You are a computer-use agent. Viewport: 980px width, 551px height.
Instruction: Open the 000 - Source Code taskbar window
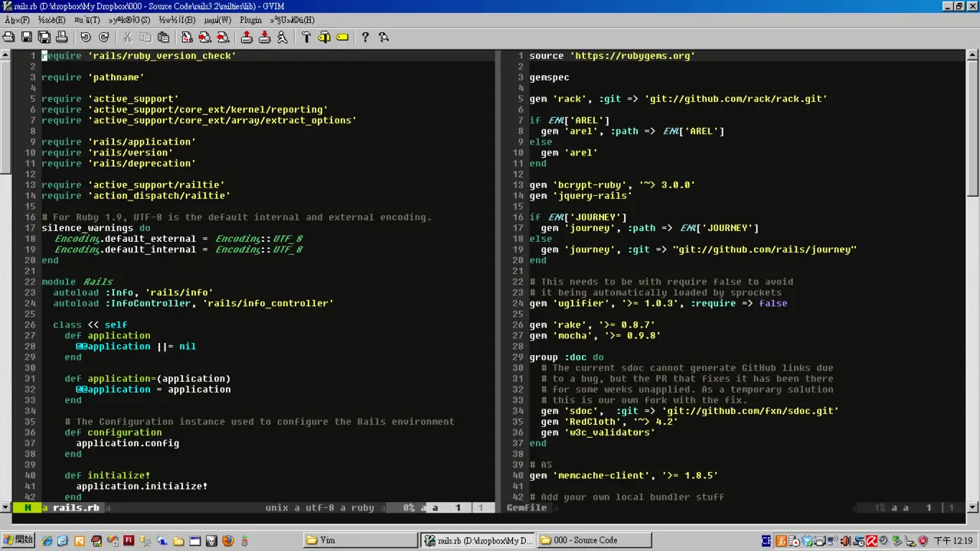point(594,540)
